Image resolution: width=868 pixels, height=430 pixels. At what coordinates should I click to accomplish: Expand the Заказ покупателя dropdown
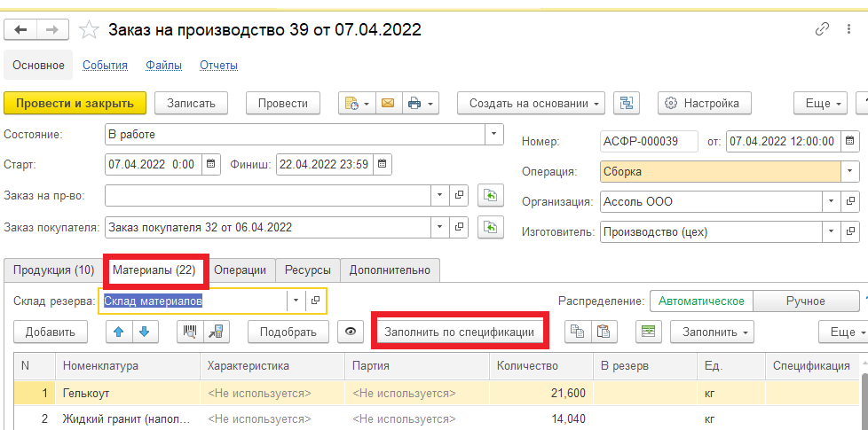(x=440, y=227)
